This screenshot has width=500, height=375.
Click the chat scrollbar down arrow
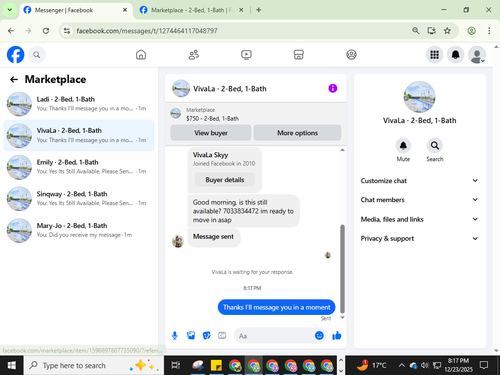point(342,317)
